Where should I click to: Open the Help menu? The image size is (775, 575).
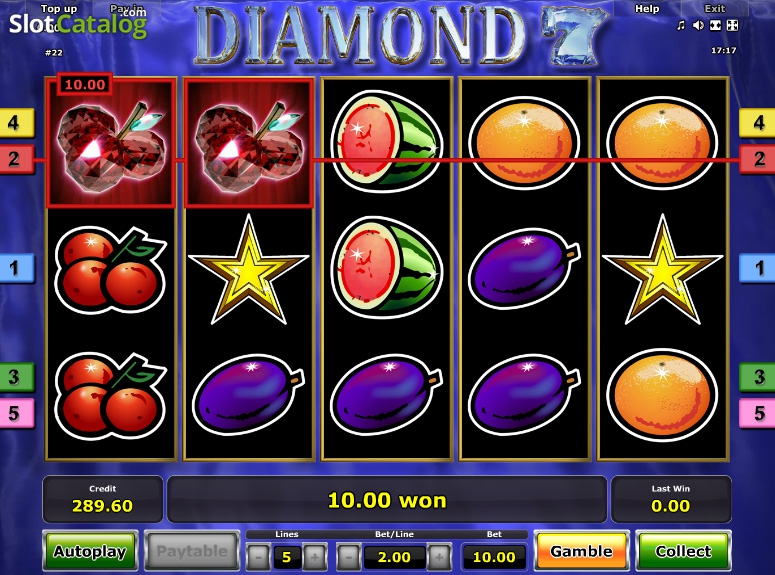tap(647, 8)
